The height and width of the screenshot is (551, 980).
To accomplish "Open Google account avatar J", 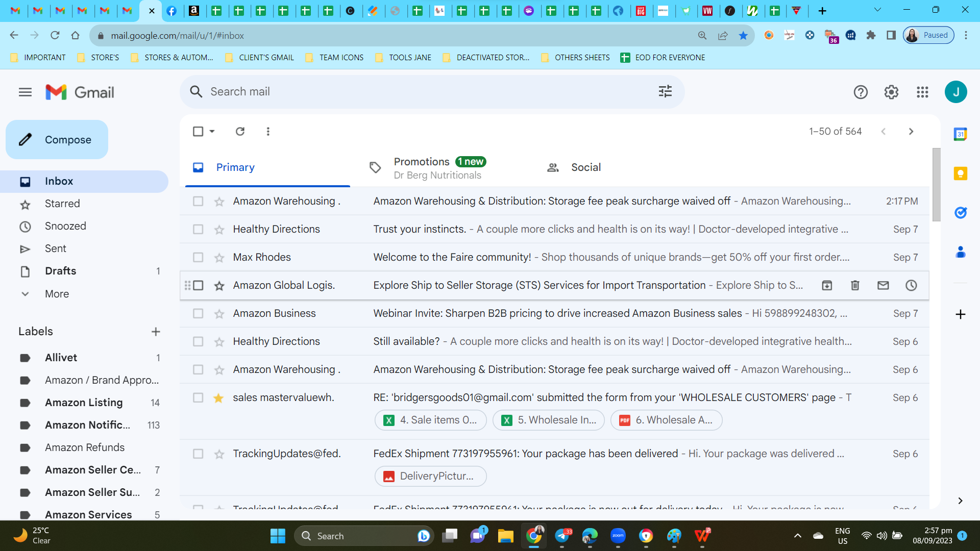I will click(x=955, y=92).
